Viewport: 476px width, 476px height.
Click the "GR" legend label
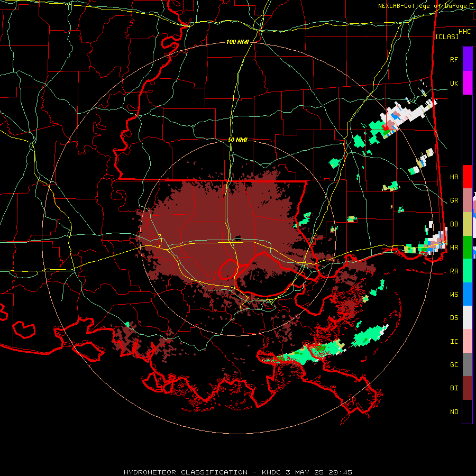[x=454, y=200]
